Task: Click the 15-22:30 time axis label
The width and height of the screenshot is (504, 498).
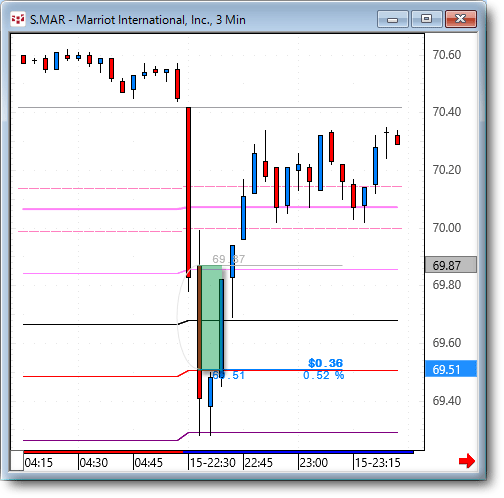Action: click(x=213, y=463)
